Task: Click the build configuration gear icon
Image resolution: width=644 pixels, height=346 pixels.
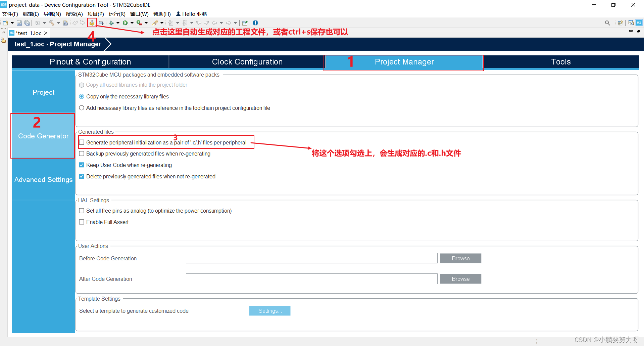Action: point(38,23)
